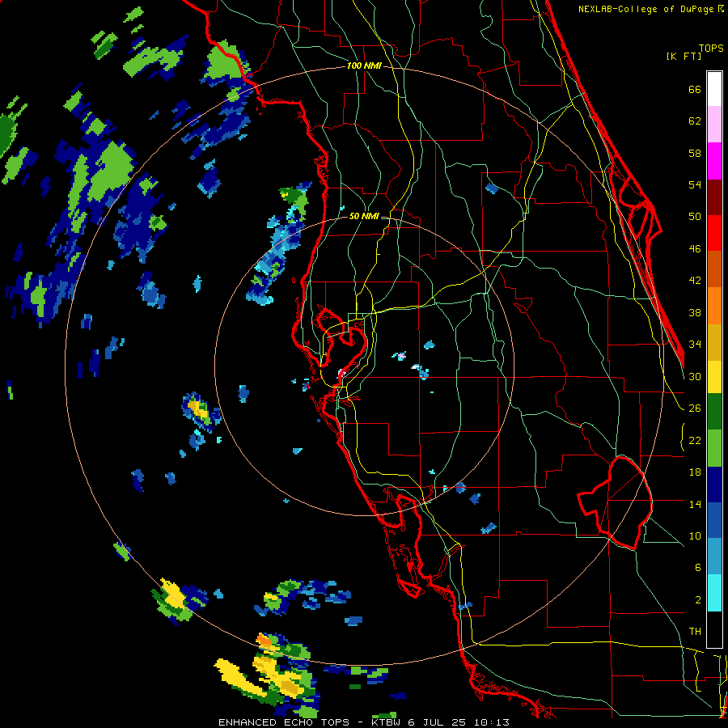
Task: Pick the dark orange legend swatch beside 42
Action: tap(714, 269)
